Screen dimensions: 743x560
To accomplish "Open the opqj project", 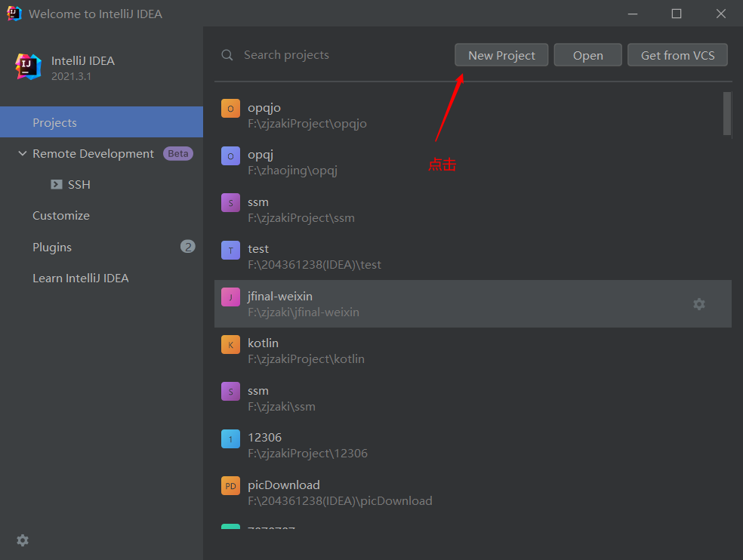I will tap(473, 162).
